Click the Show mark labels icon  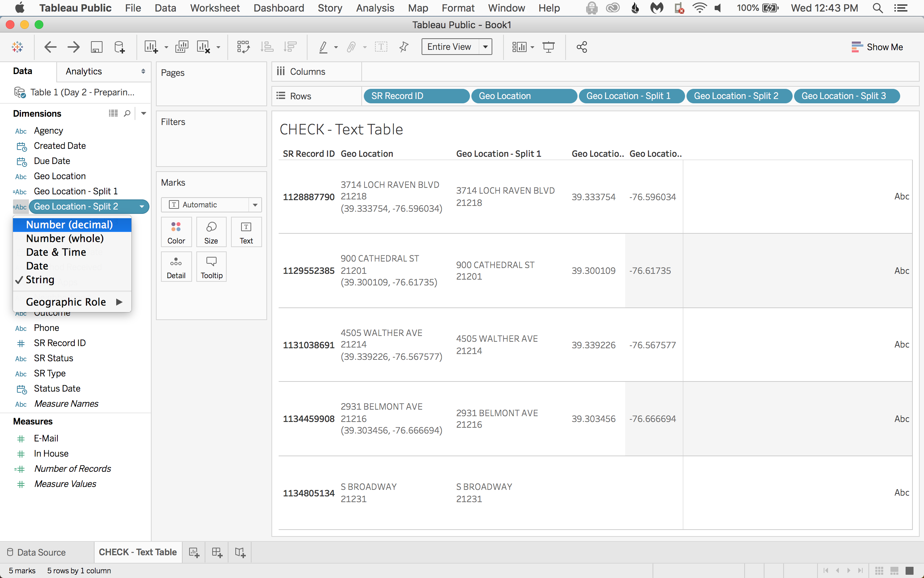381,47
